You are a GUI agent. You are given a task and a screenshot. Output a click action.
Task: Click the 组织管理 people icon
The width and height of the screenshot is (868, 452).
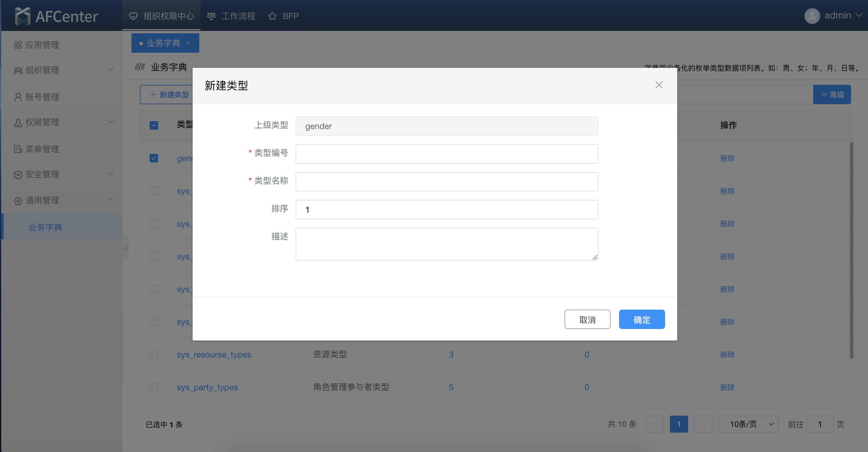18,70
